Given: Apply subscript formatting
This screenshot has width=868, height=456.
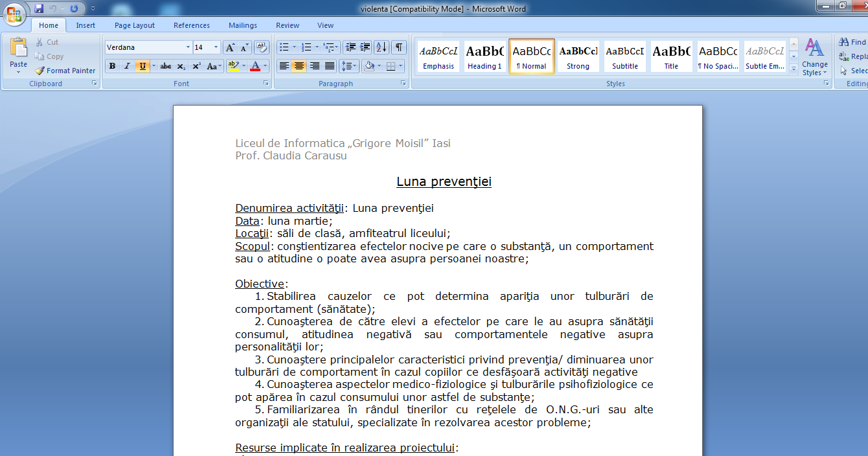Looking at the screenshot, I should pos(181,66).
